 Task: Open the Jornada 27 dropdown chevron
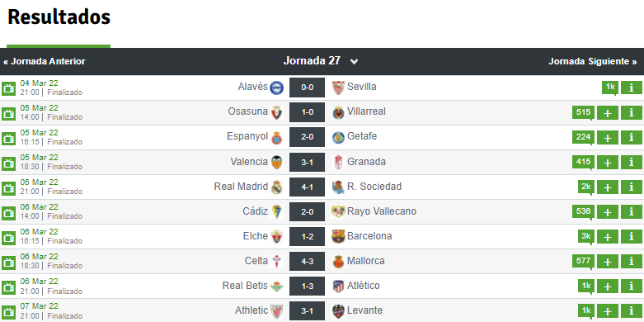(354, 62)
